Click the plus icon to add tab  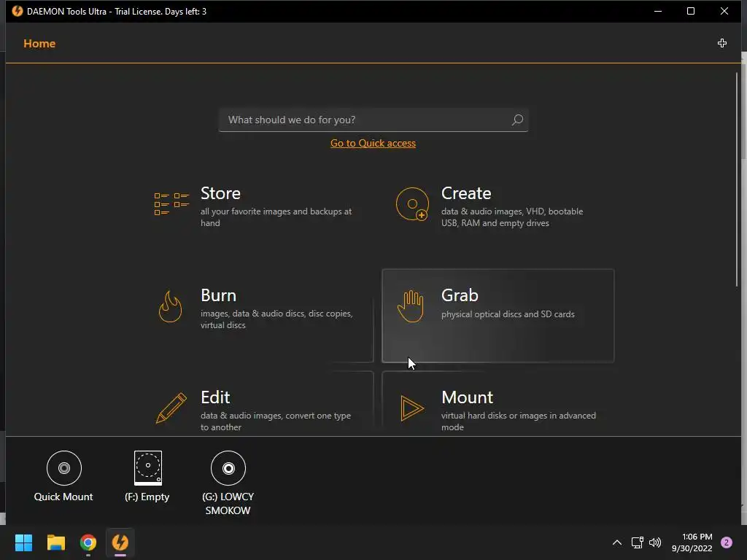(x=722, y=43)
